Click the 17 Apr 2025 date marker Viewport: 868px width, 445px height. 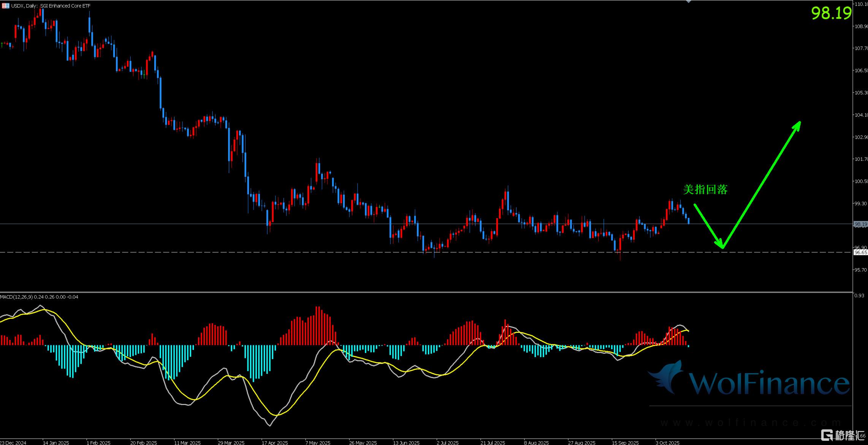274,442
